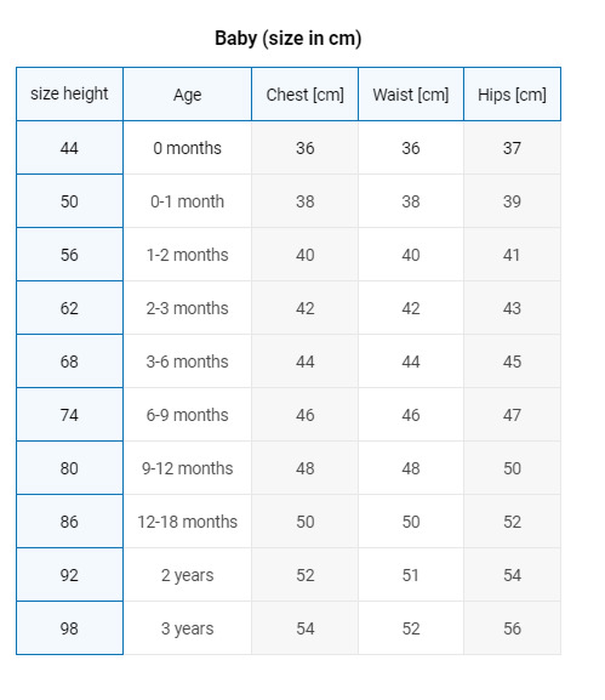Select size height 68 cell
The width and height of the screenshot is (605, 700).
[x=69, y=361]
